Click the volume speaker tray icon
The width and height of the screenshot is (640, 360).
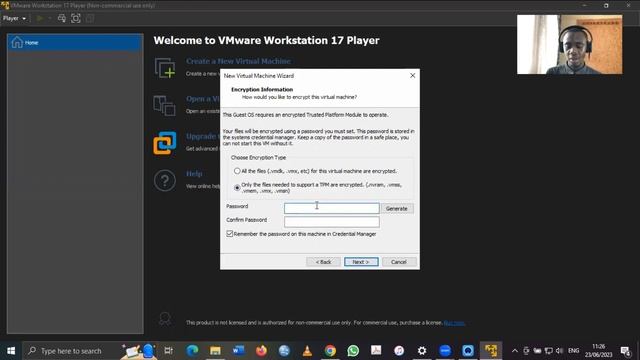560,351
